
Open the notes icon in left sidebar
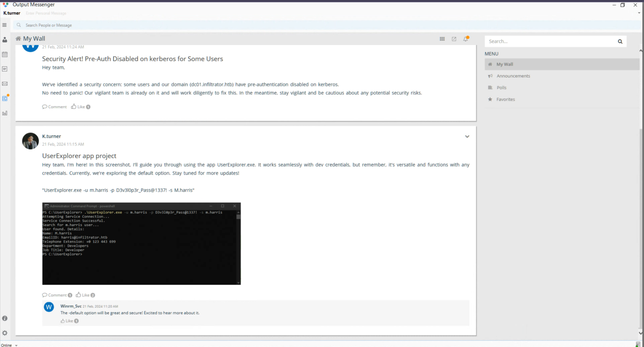click(5, 69)
